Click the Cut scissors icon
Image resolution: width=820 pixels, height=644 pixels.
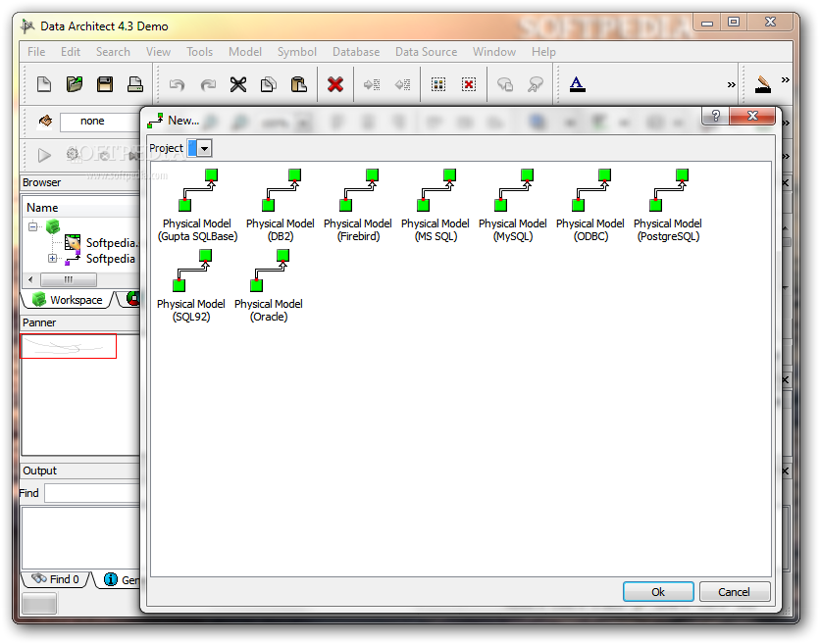(238, 84)
